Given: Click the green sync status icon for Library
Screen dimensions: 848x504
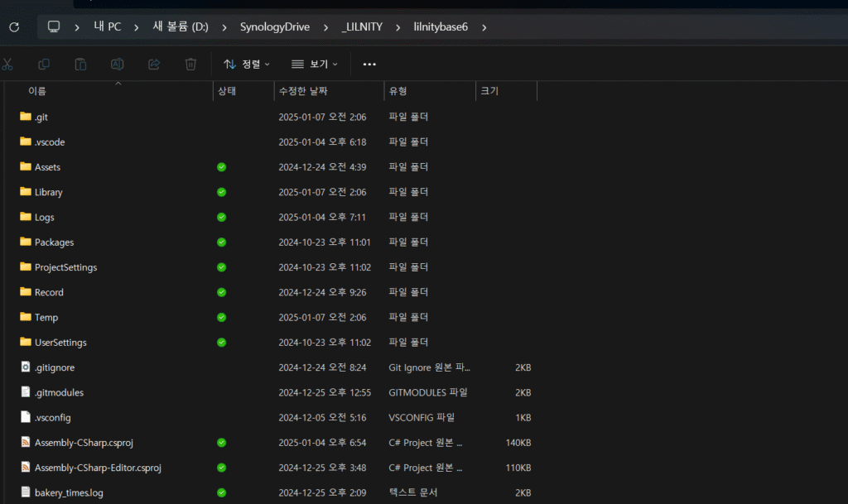Looking at the screenshot, I should pyautogui.click(x=221, y=192).
